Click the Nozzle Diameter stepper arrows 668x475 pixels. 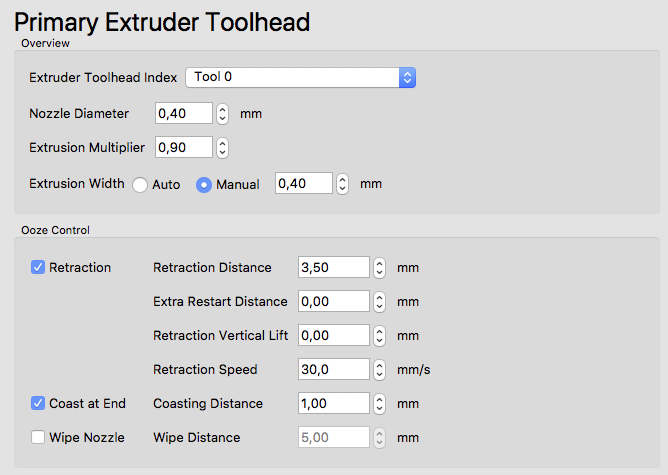[x=222, y=113]
